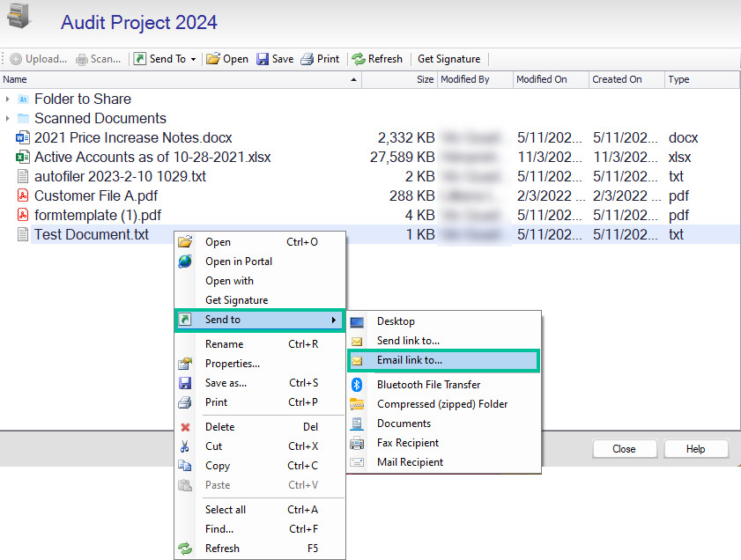Choose Properties... from context menu

pos(260,364)
